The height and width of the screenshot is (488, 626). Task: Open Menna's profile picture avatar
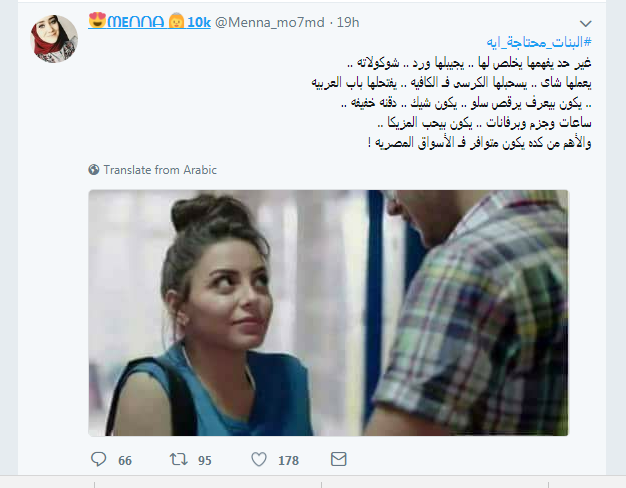coord(54,39)
